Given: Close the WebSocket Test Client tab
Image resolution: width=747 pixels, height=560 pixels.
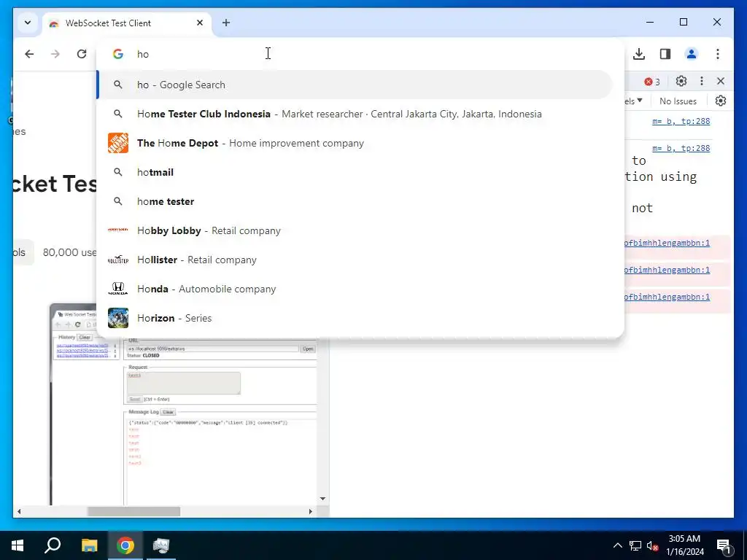Looking at the screenshot, I should pyautogui.click(x=200, y=23).
